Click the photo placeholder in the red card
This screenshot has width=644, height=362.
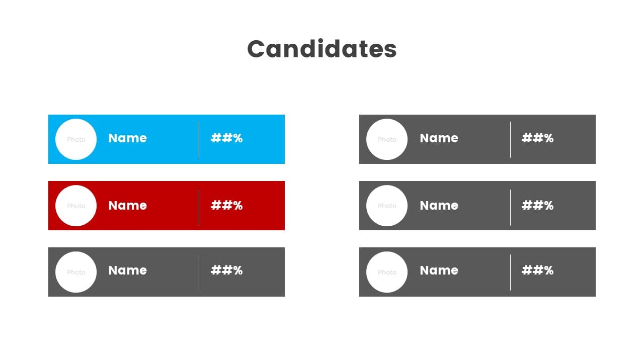pos(76,206)
